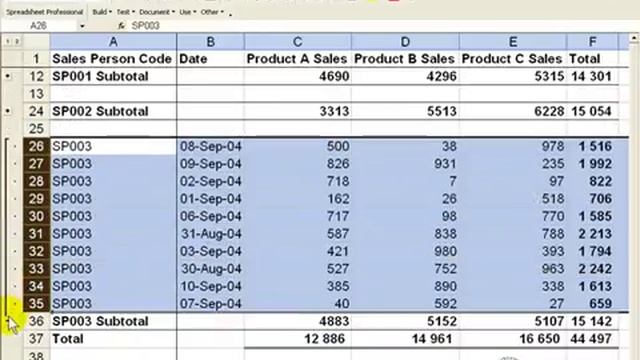Click cell with total 14 301
Screen dimensions: 640x360
pos(592,76)
